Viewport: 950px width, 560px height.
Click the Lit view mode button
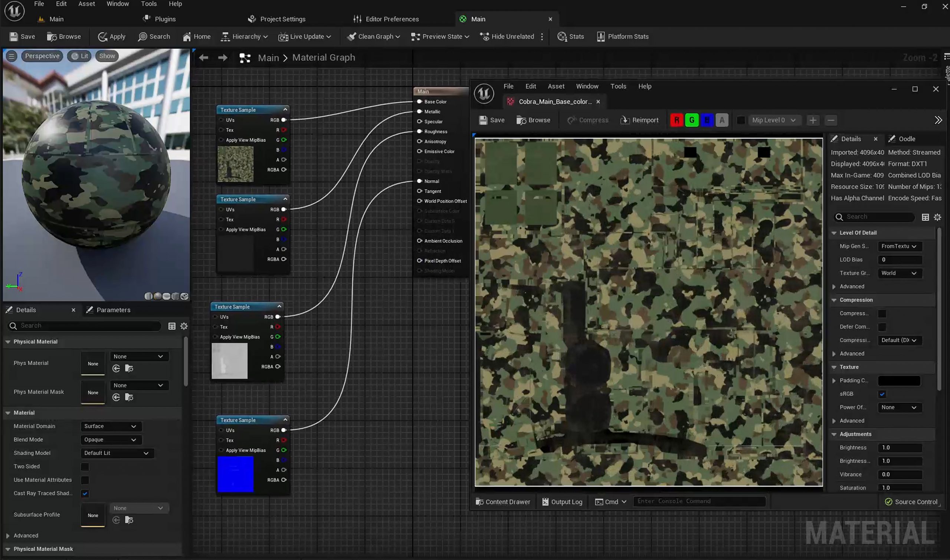pyautogui.click(x=80, y=56)
